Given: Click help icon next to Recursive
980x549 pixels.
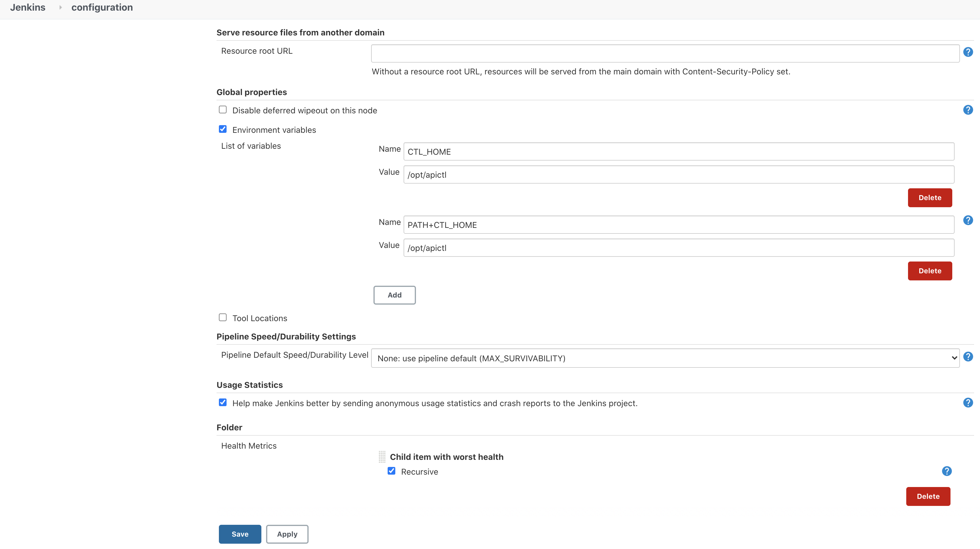Looking at the screenshot, I should (947, 471).
